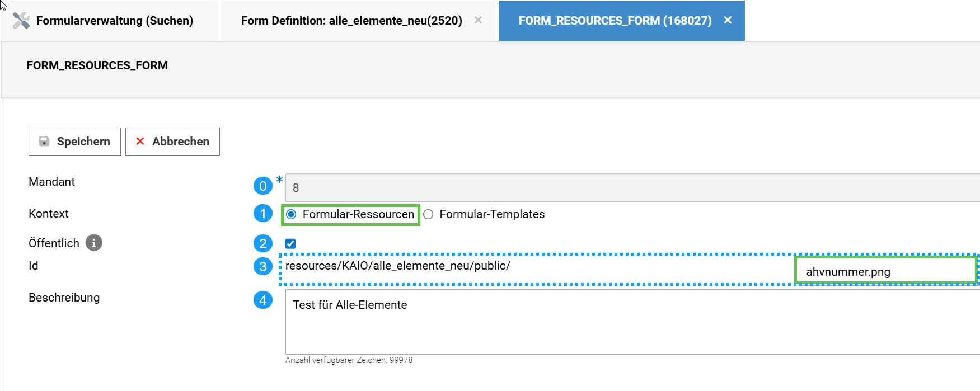Image resolution: width=980 pixels, height=391 pixels.
Task: Switch to Formularverwaltung (Suchen) tab
Action: 114,21
